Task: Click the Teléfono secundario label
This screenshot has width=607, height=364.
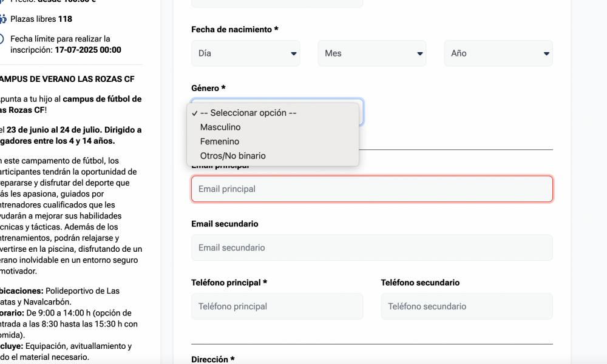Action: click(x=420, y=283)
